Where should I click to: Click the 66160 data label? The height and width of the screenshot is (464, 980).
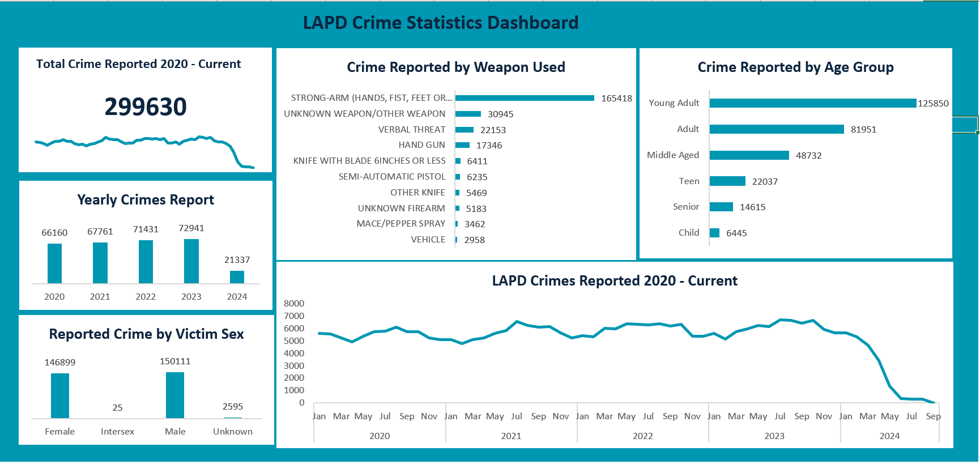click(x=54, y=233)
